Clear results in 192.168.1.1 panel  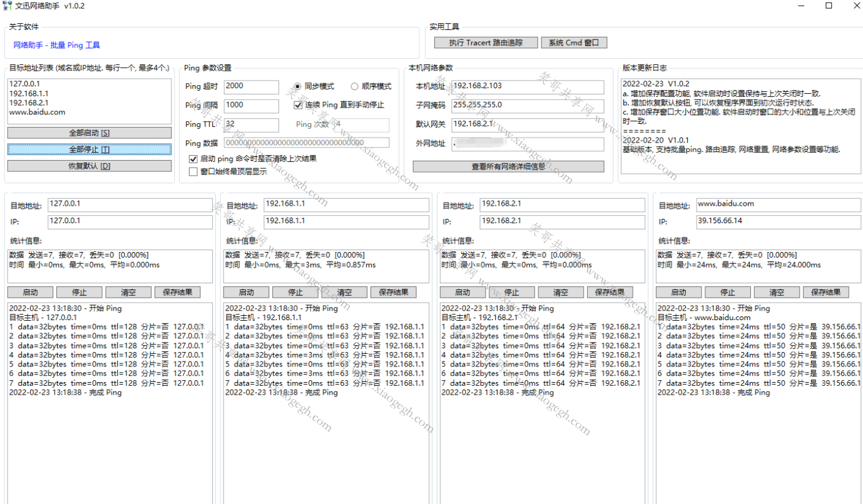[344, 292]
